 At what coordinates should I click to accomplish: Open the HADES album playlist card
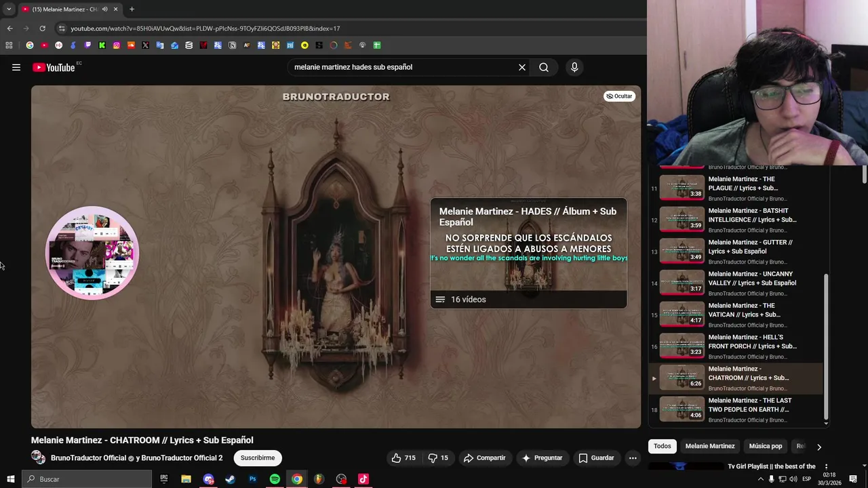pyautogui.click(x=528, y=253)
